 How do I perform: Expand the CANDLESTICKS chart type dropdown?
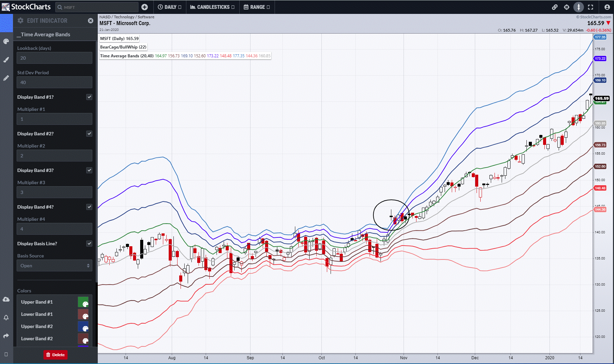click(x=212, y=7)
